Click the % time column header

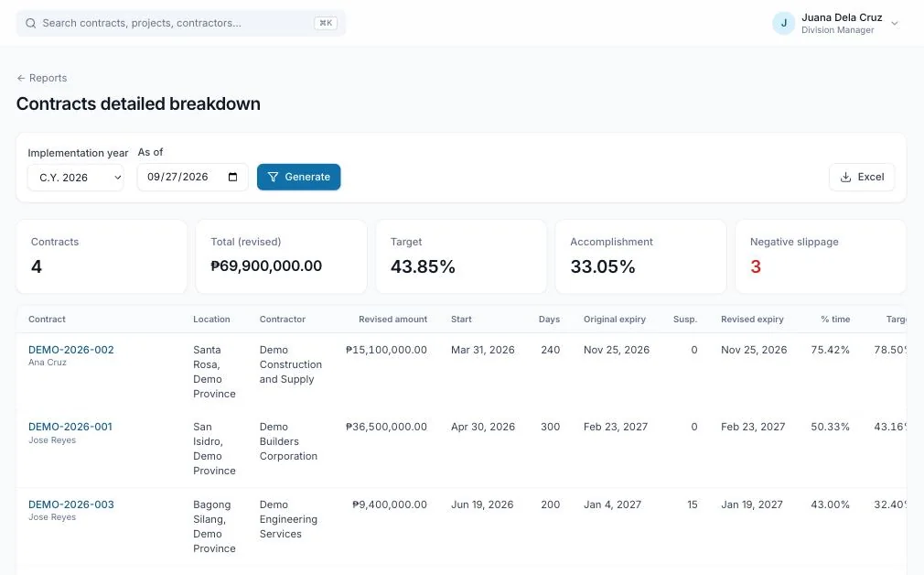pos(835,319)
